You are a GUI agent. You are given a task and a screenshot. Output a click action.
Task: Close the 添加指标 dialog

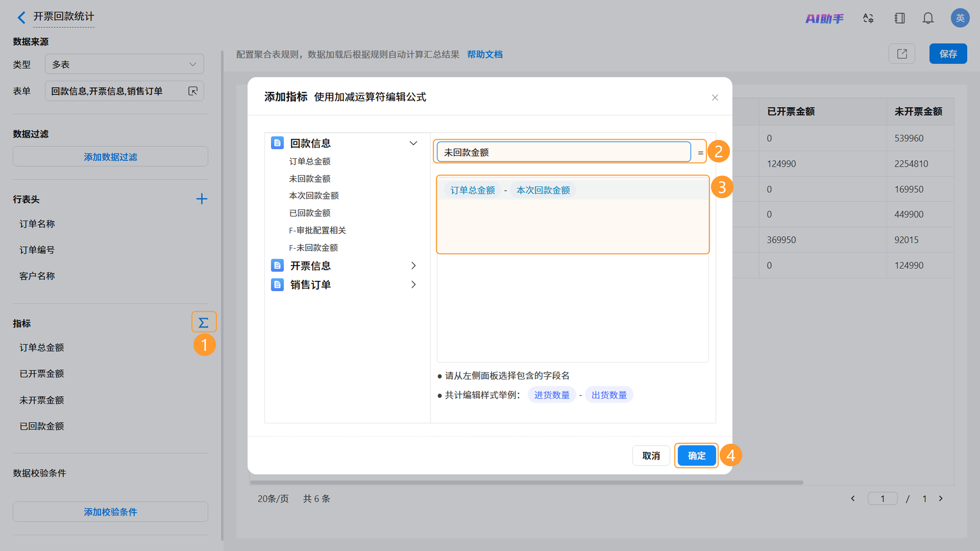pos(715,97)
